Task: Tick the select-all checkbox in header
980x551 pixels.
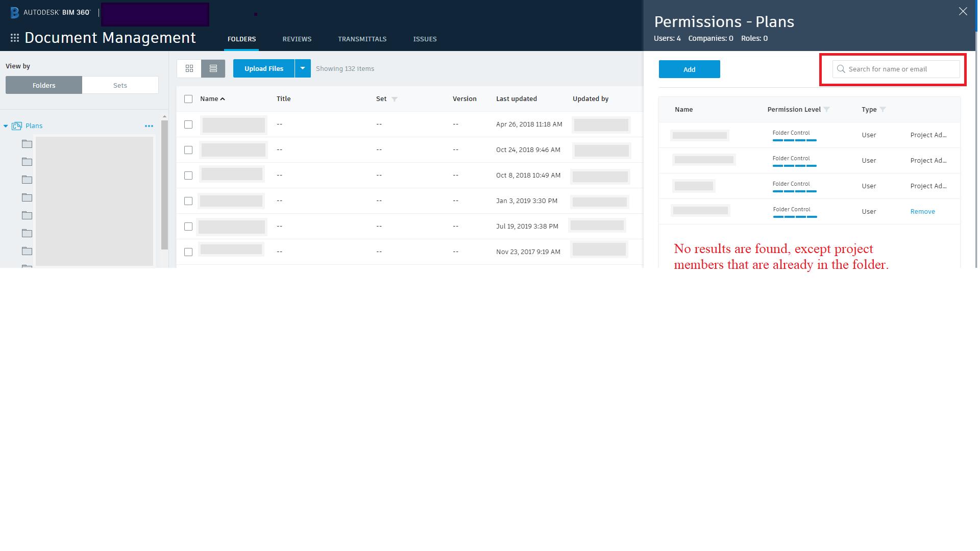Action: (188, 99)
